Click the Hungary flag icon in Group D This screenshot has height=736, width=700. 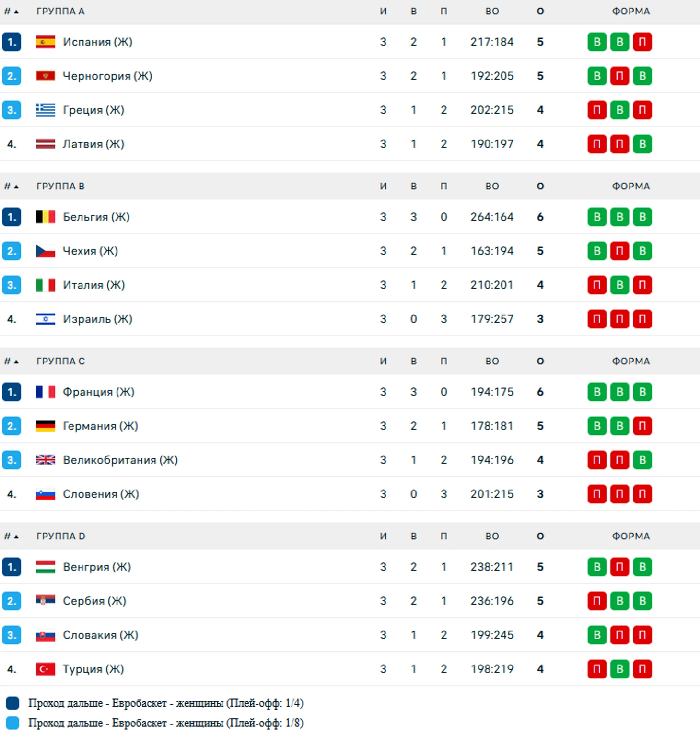click(46, 567)
